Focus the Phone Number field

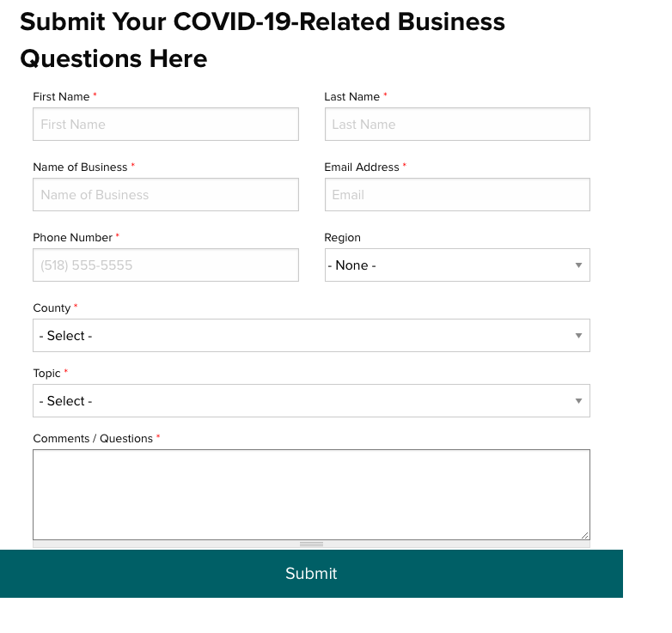(165, 265)
